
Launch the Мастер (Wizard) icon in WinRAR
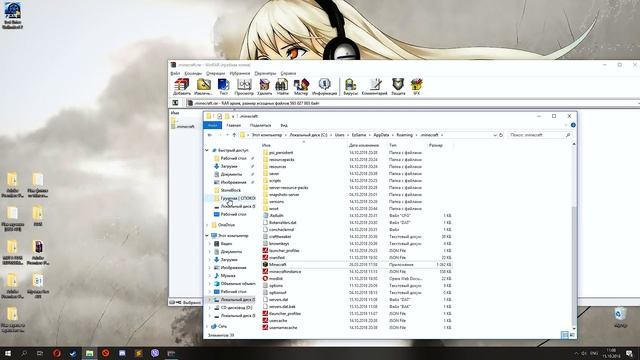click(x=301, y=87)
